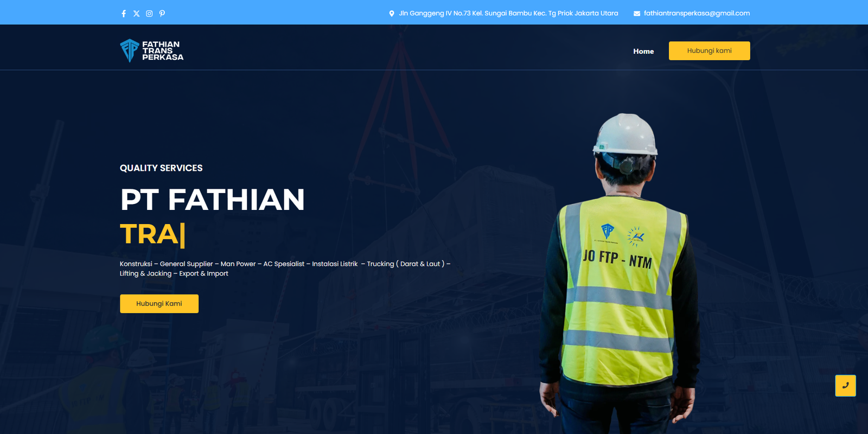Tap the floating phone call button

pyautogui.click(x=845, y=386)
